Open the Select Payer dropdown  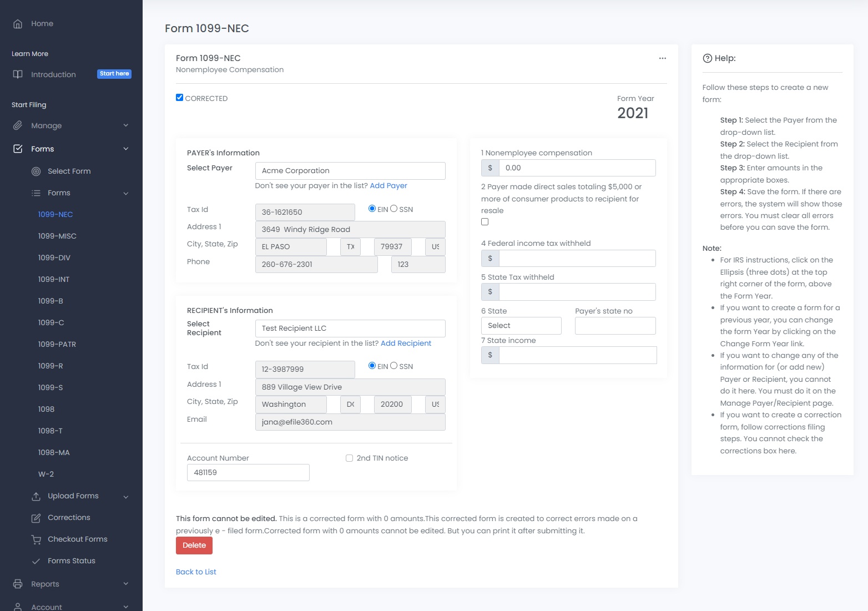pyautogui.click(x=350, y=171)
